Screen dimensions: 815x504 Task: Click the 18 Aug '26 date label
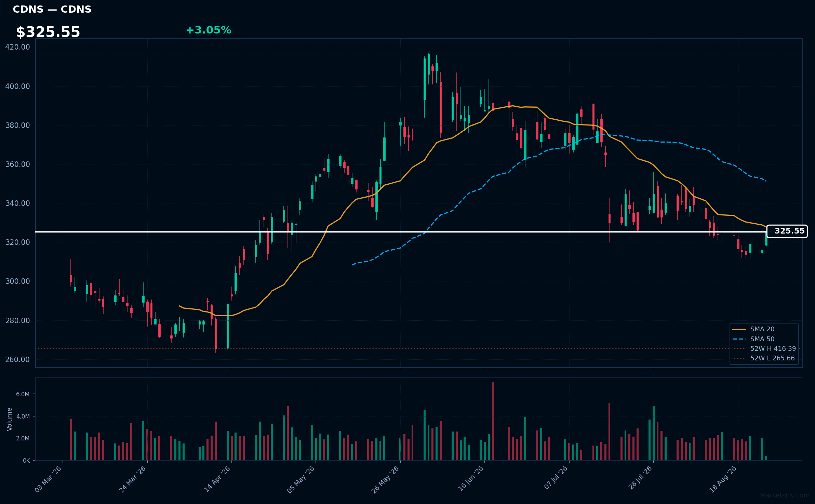tap(723, 479)
